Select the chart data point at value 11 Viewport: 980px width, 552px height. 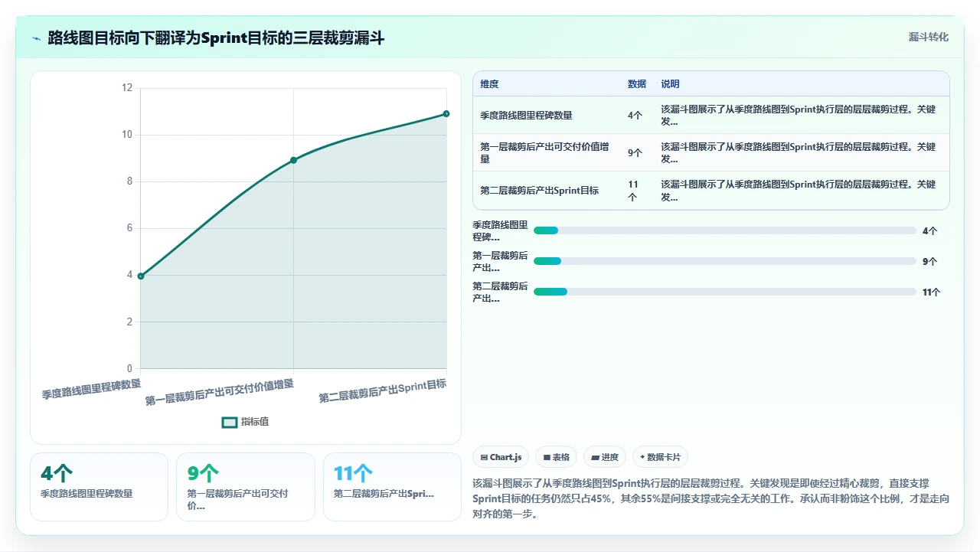(446, 113)
